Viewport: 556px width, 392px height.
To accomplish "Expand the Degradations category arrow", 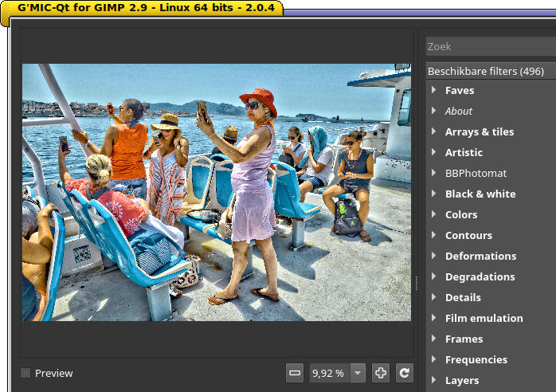I will tap(433, 276).
